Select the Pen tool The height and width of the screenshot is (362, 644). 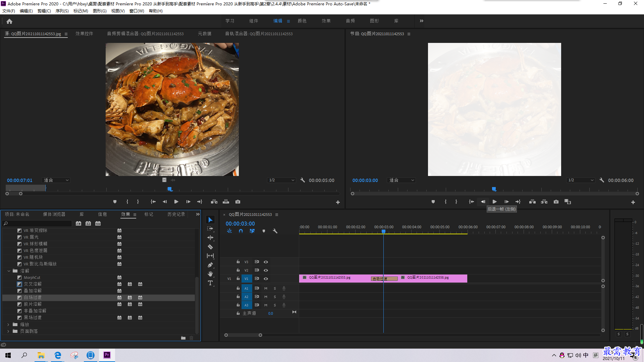pyautogui.click(x=210, y=265)
